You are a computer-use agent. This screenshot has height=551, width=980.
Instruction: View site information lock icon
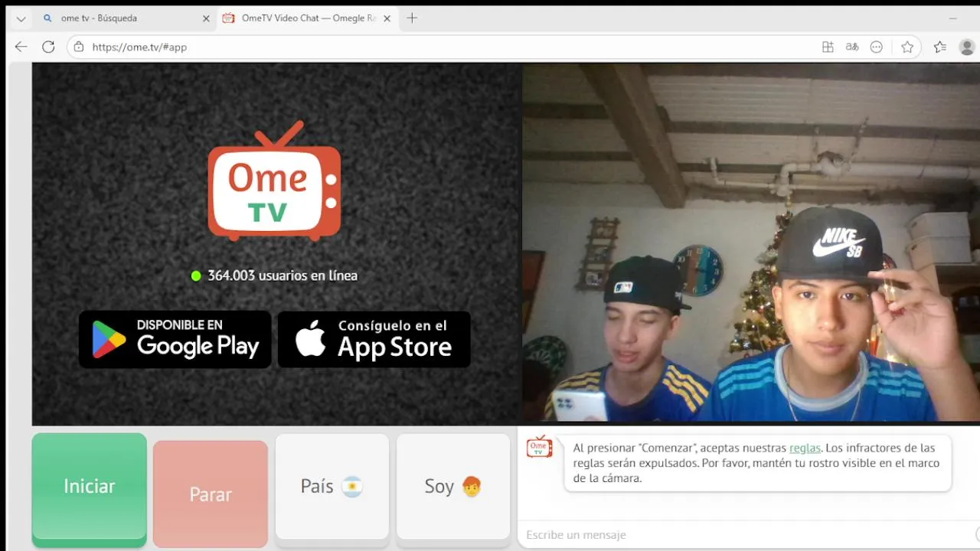(78, 47)
